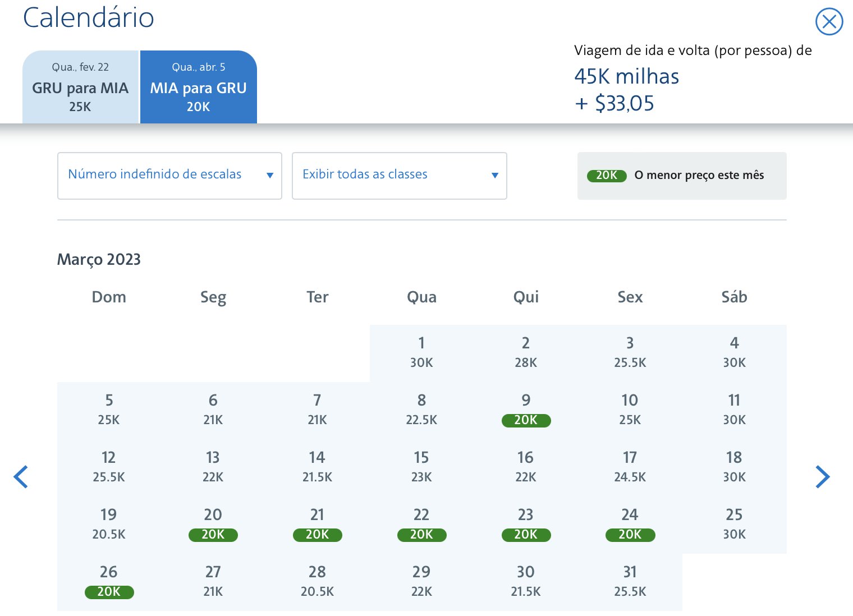Close the Calendário dialog

coord(829,22)
